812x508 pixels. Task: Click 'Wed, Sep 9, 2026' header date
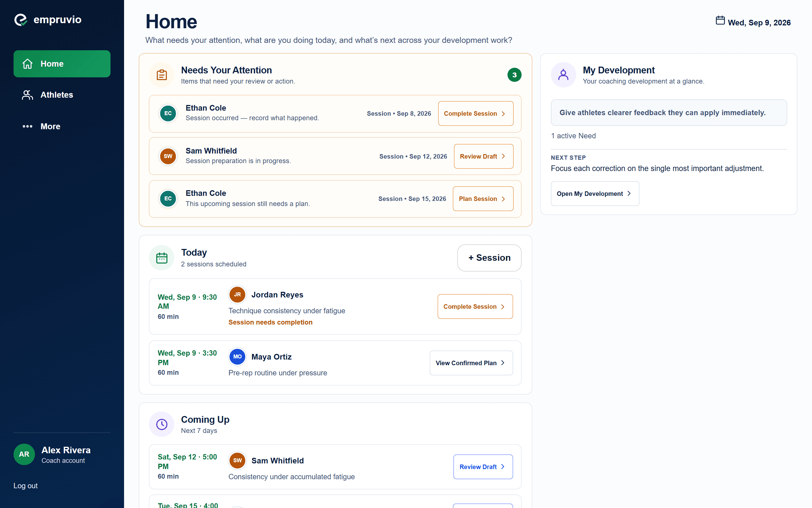pos(759,23)
